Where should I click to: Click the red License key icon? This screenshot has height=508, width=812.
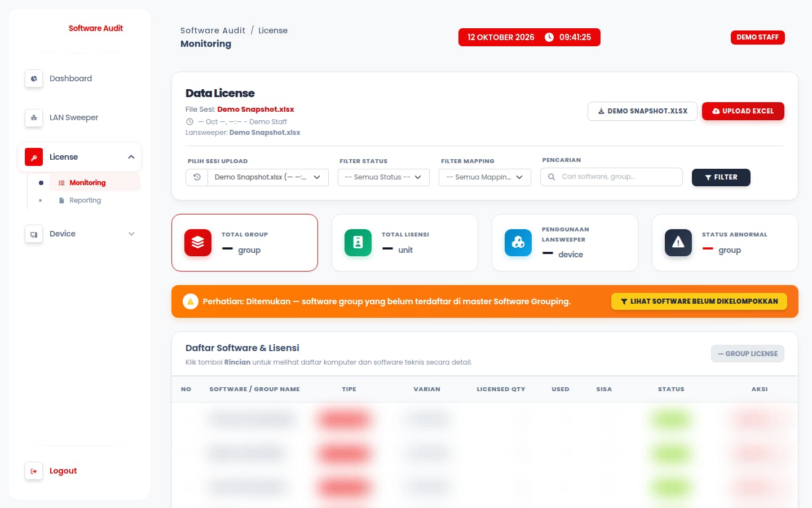tap(34, 157)
